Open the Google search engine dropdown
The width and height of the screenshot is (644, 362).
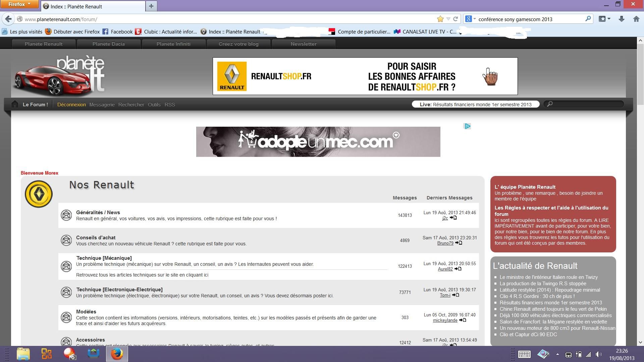pos(471,19)
